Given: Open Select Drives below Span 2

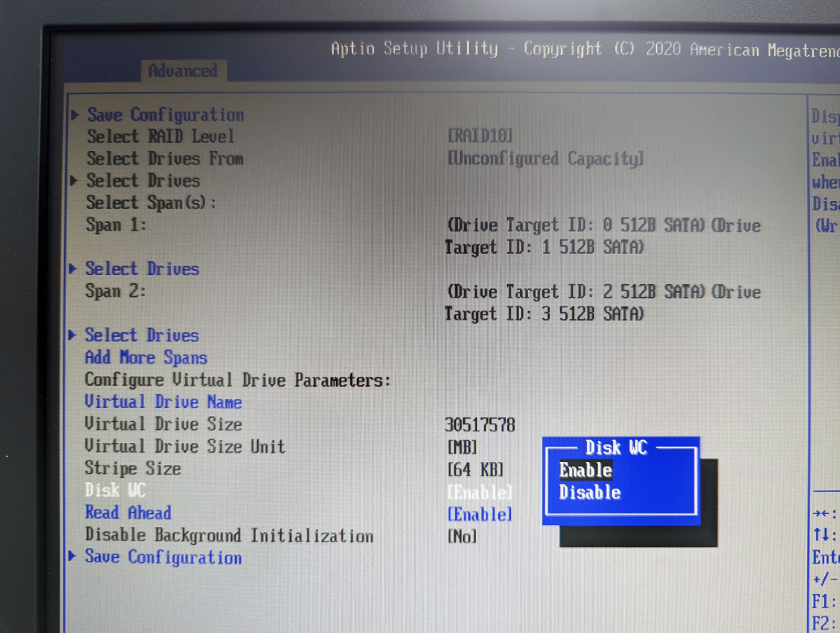Looking at the screenshot, I should click(x=142, y=335).
